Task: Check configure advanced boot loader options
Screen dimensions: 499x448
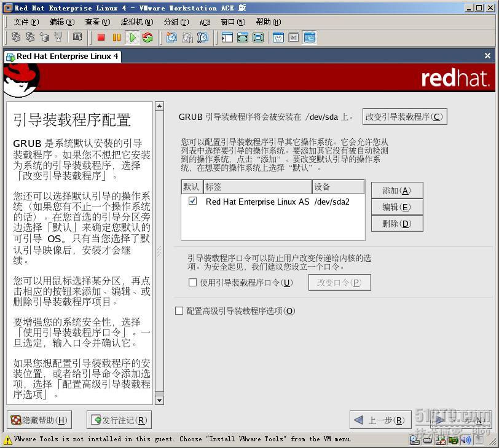Action: pos(179,310)
